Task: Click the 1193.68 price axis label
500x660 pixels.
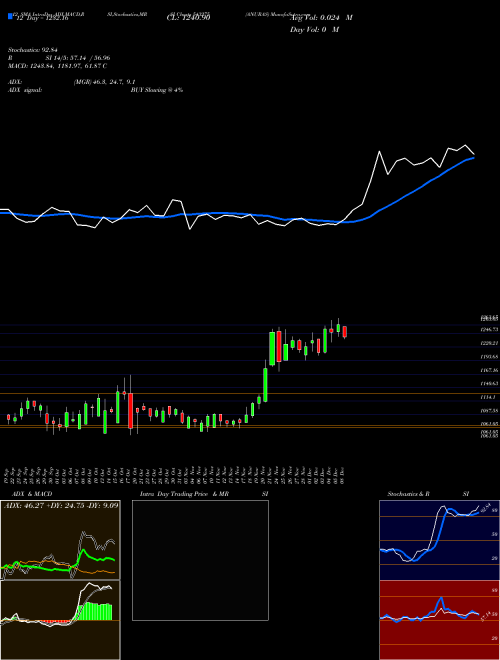Action: pos(490,357)
